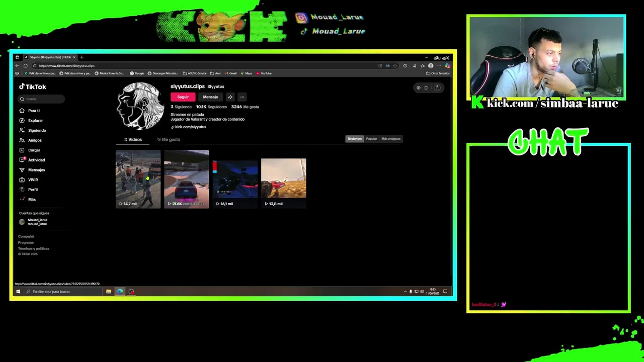Open the video with 13,8 mil views
644x362 pixels.
click(x=283, y=179)
